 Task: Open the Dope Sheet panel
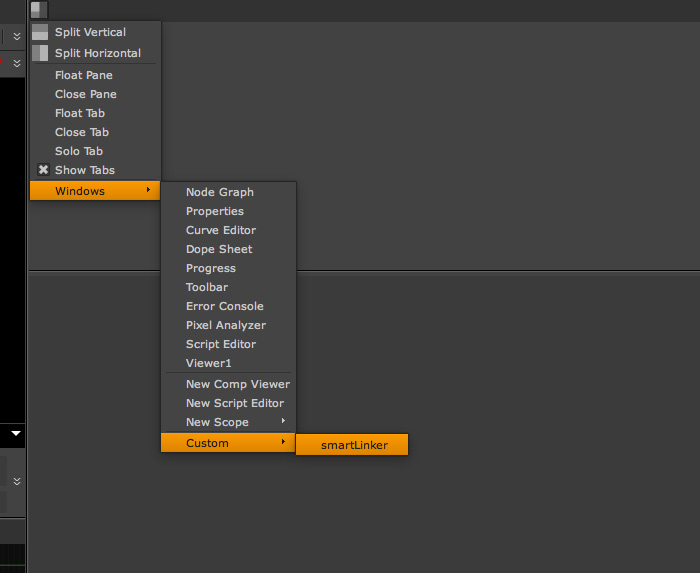(x=218, y=249)
